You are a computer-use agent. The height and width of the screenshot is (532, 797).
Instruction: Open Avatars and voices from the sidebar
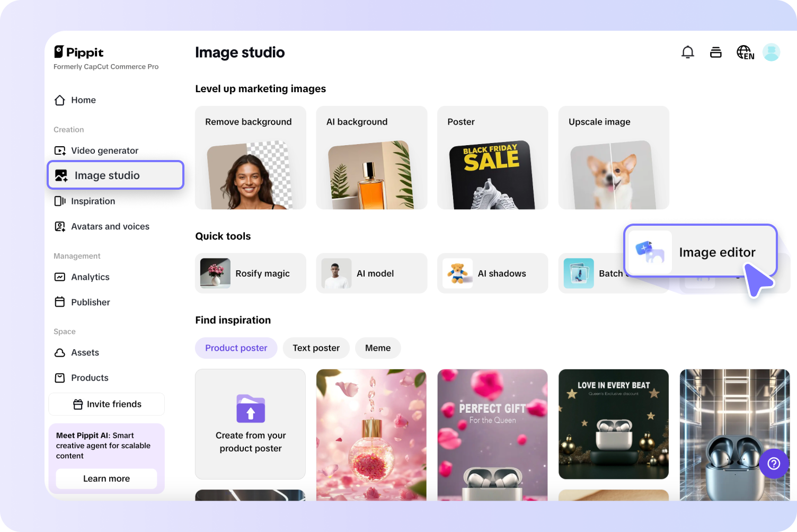pos(60,226)
